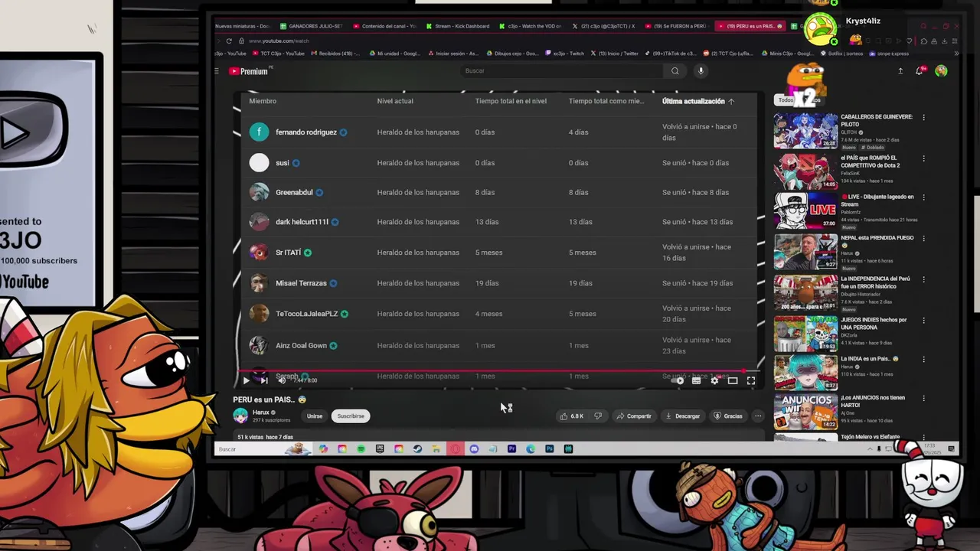Open Photoshop from the taskbar

(x=549, y=449)
